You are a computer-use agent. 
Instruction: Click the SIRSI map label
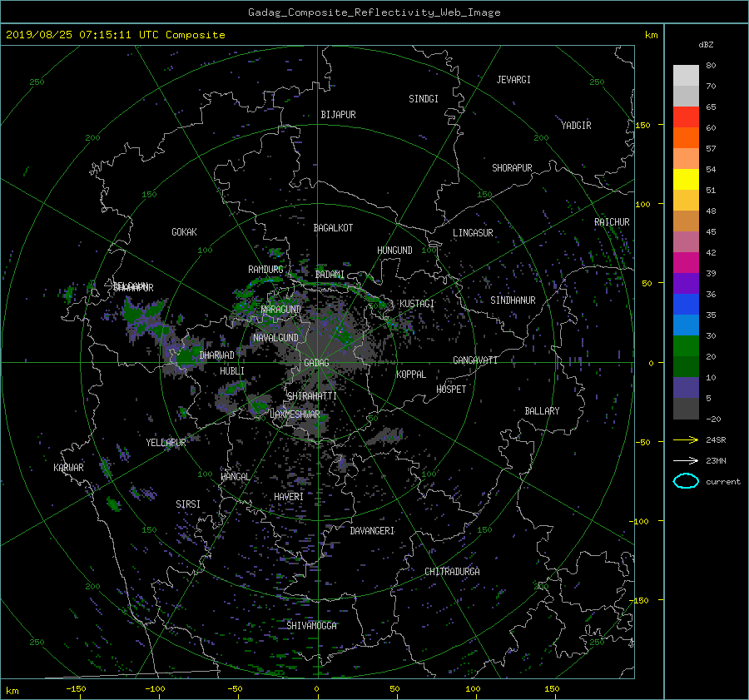pos(188,504)
